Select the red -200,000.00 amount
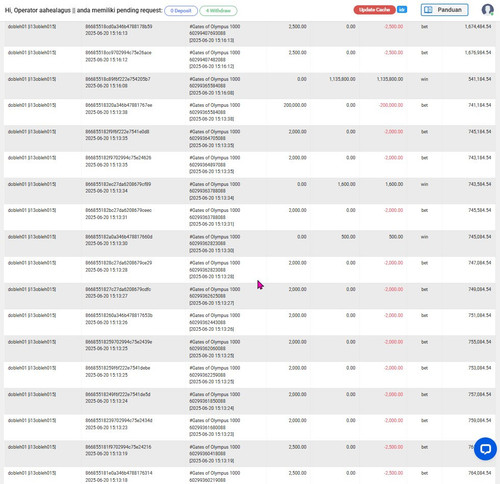 click(391, 105)
